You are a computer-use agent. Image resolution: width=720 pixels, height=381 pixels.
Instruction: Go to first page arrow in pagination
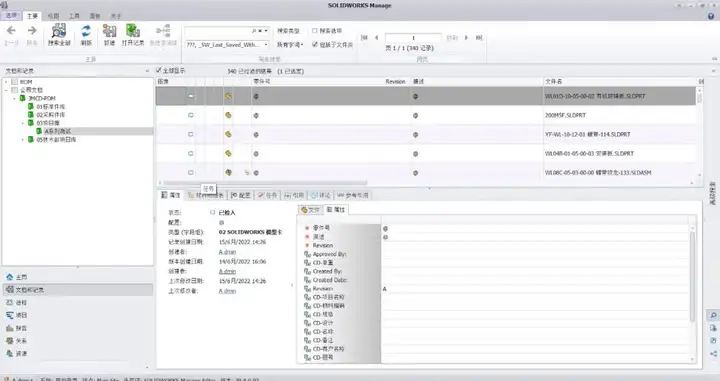pos(365,38)
